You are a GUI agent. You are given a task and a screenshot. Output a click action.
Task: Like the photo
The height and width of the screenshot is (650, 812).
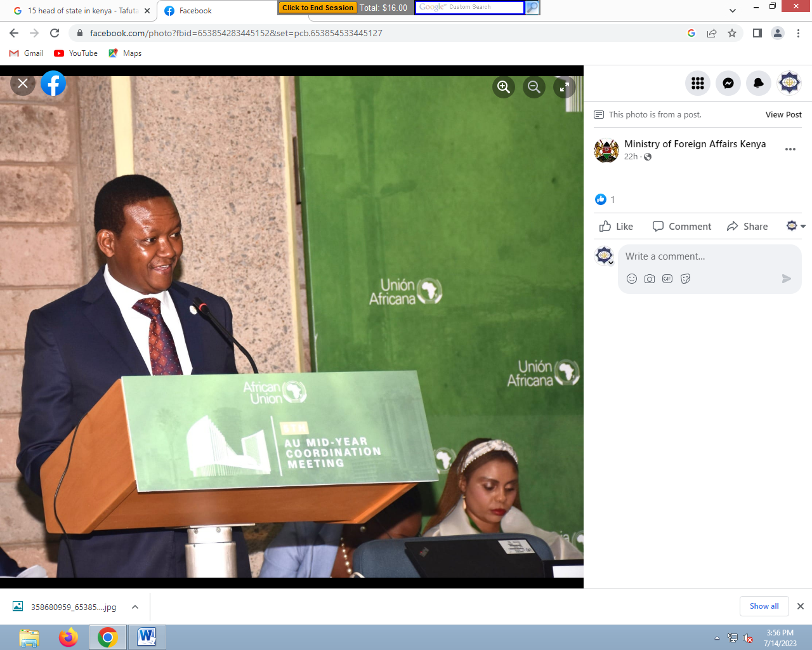pos(616,227)
